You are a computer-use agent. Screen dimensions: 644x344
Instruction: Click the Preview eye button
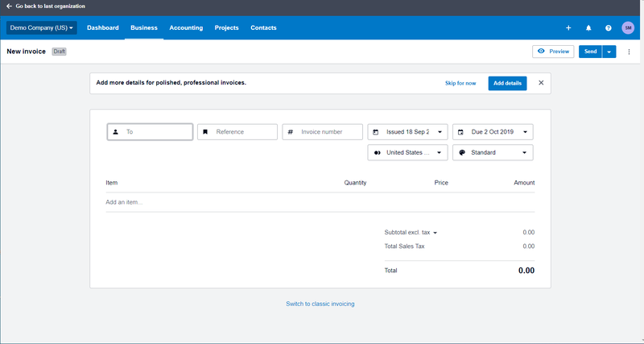point(553,52)
